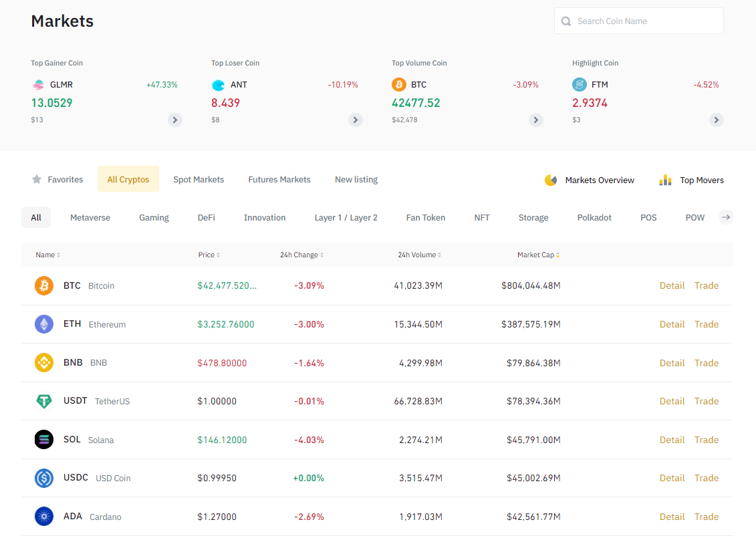Show more categories with the right arrow
The image size is (756, 536).
[x=726, y=217]
